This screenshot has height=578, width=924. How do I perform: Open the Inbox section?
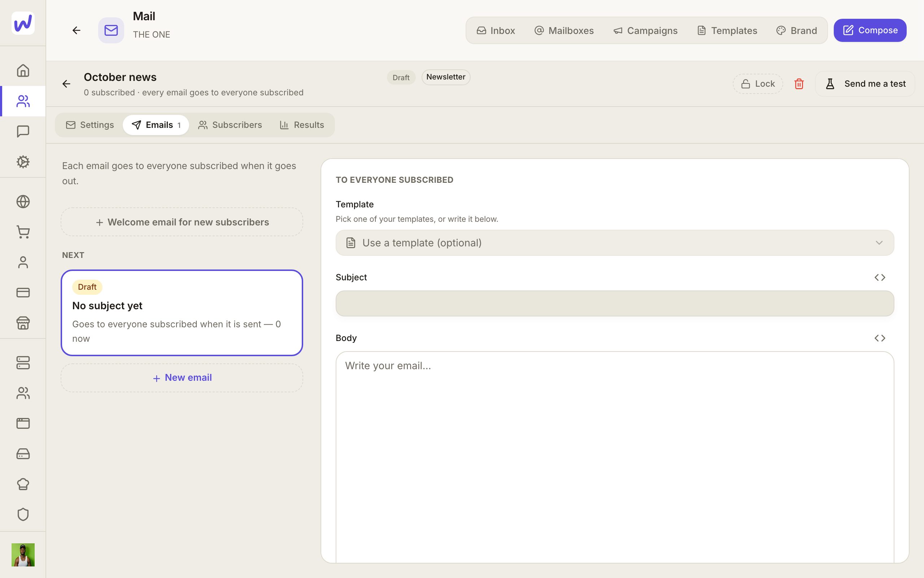point(496,31)
